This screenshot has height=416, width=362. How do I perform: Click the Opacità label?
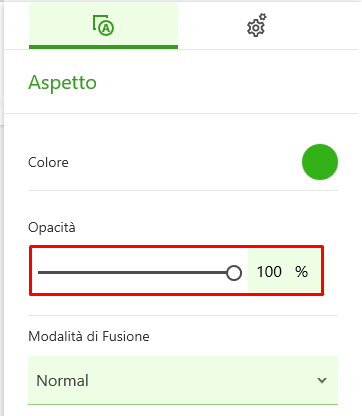(52, 228)
